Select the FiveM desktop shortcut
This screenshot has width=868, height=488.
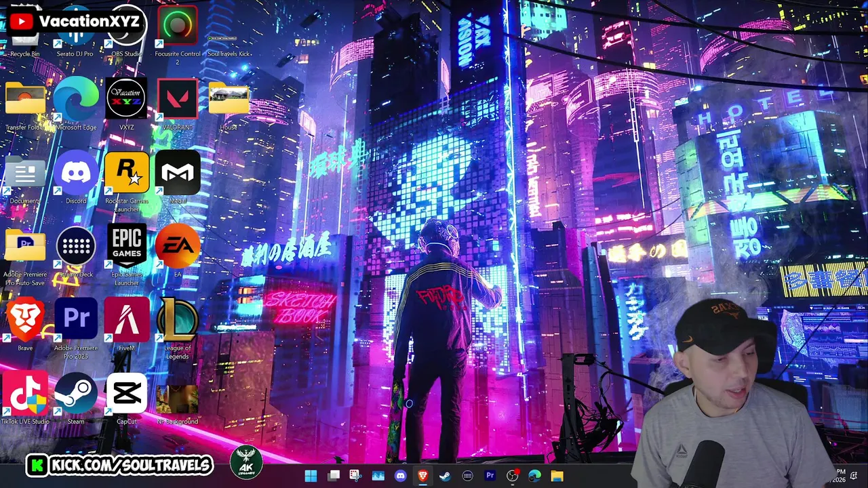(126, 324)
